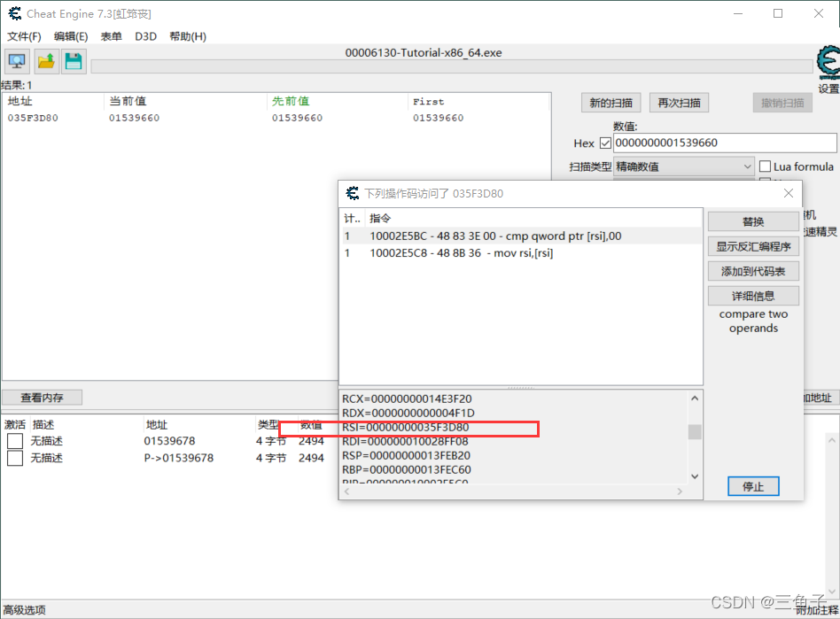Click the RDX=0000000000004F1D register line
Screen dimensions: 840x619
408,413
